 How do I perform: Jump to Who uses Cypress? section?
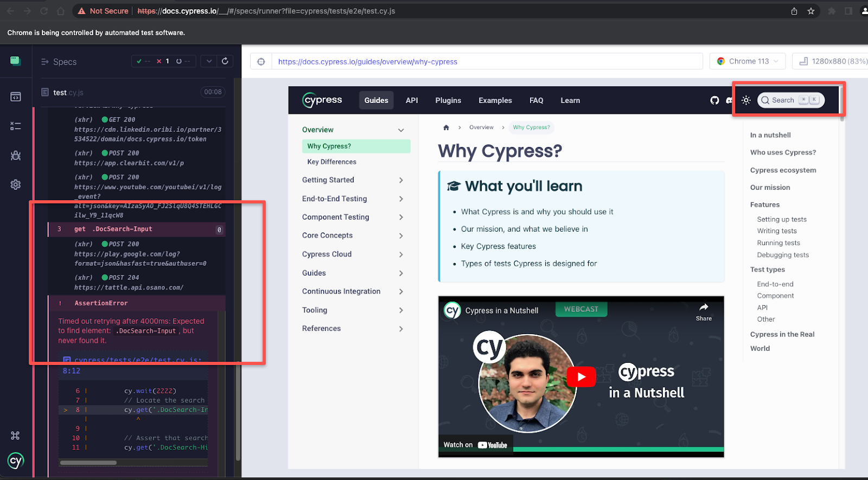783,152
